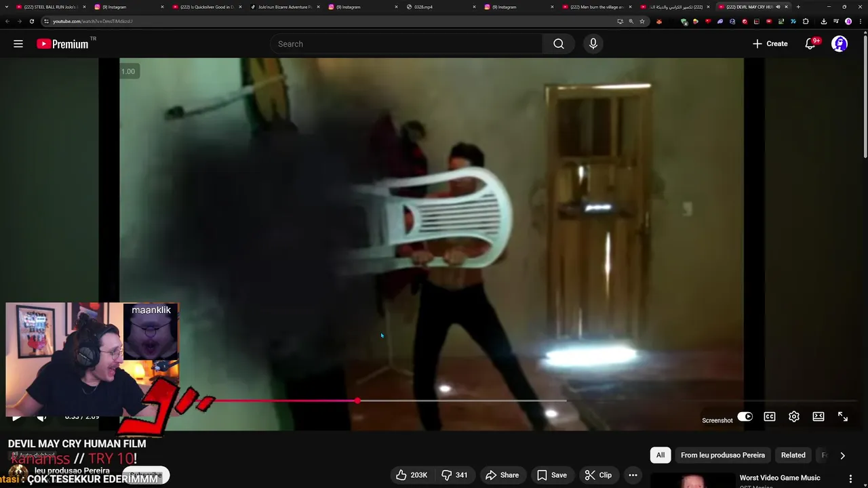The width and height of the screenshot is (868, 488).
Task: Toggle closed captions CC
Action: [x=770, y=417]
